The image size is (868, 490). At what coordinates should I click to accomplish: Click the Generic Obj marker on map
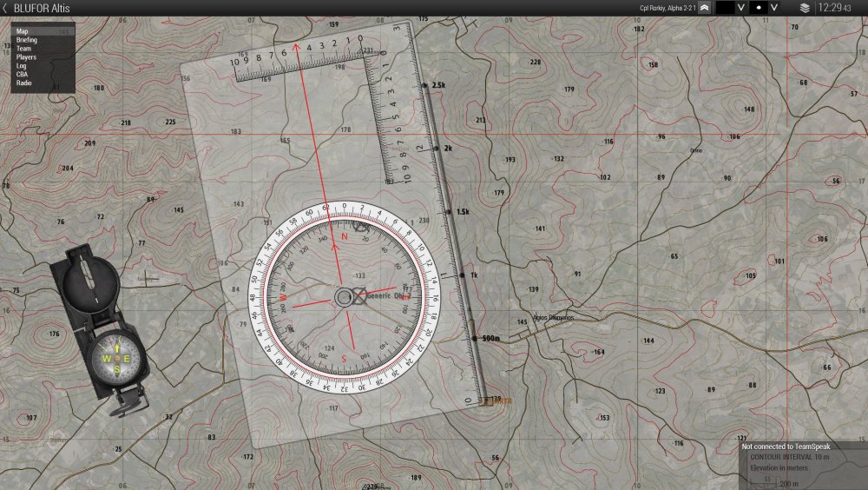click(387, 295)
